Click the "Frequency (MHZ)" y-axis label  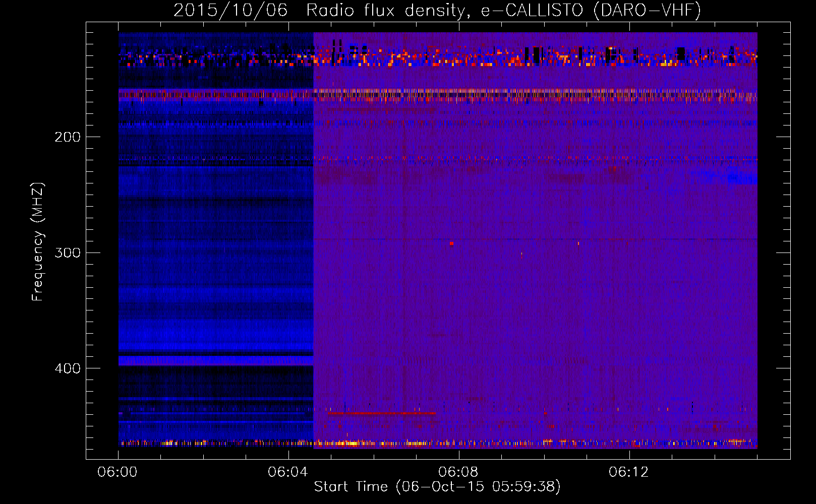click(38, 242)
